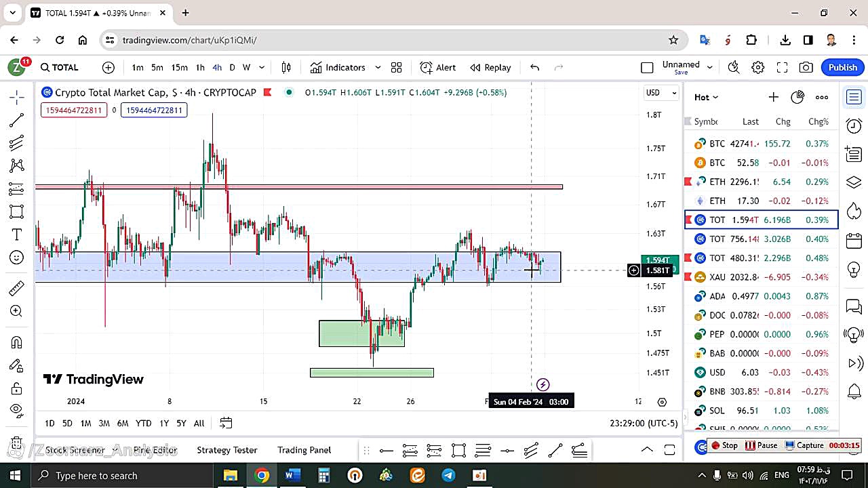Open price scale settings gear
Screen dimensions: 868x488
click(x=663, y=402)
